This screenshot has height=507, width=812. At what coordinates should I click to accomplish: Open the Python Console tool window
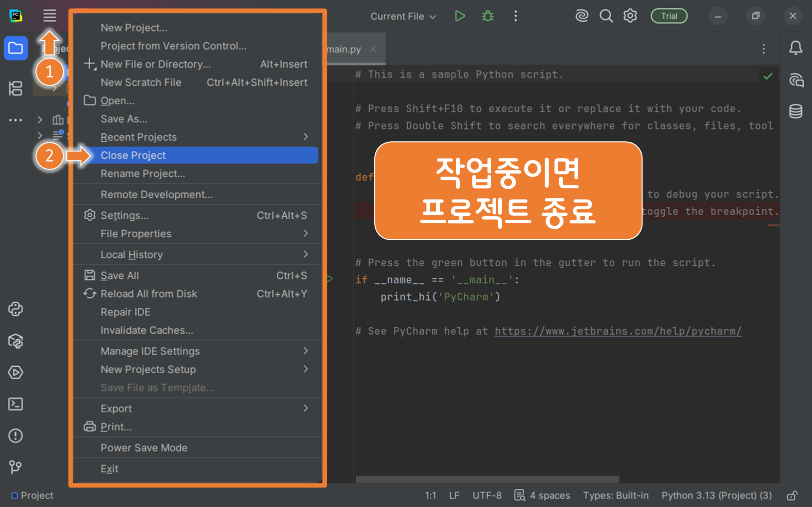(x=15, y=309)
